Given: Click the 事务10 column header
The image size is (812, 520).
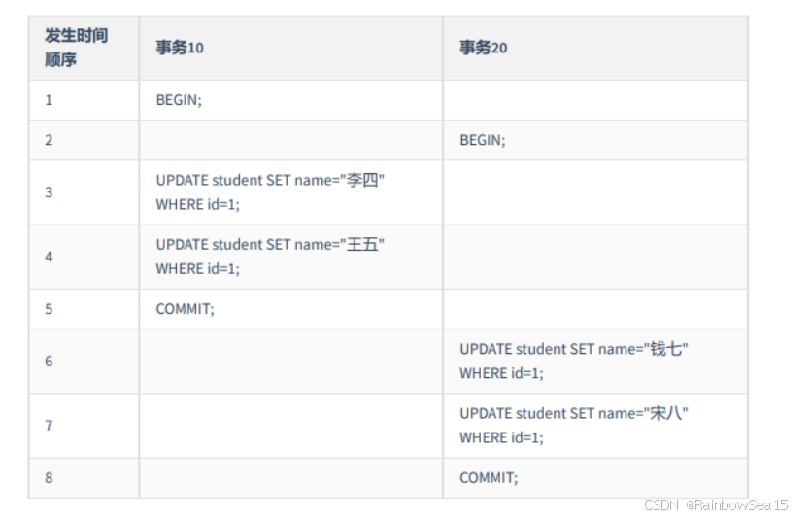Looking at the screenshot, I should click(180, 48).
